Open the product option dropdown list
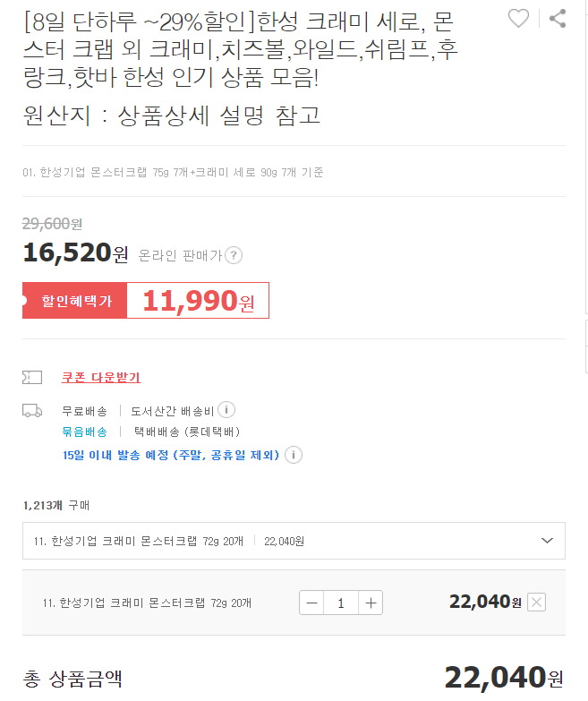588x701 pixels. pos(294,541)
